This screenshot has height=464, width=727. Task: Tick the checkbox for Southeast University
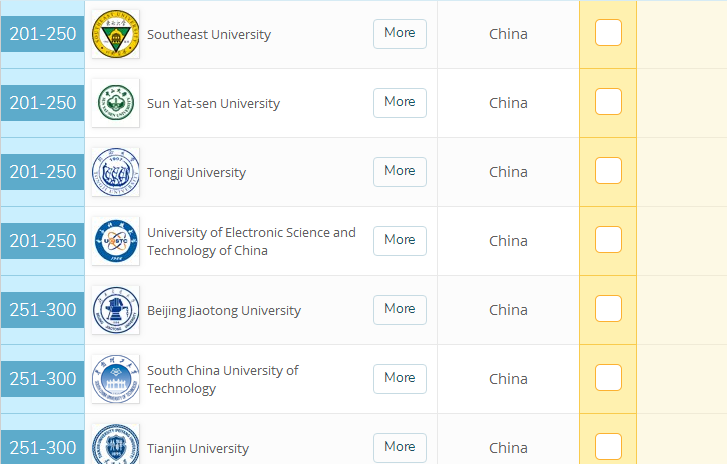click(608, 33)
